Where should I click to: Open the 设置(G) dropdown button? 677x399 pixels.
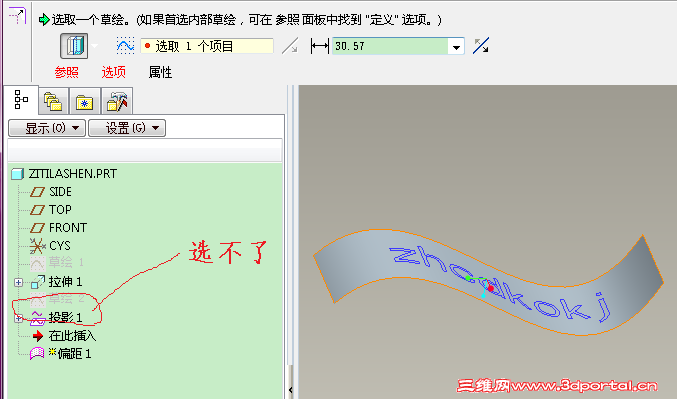(x=127, y=128)
